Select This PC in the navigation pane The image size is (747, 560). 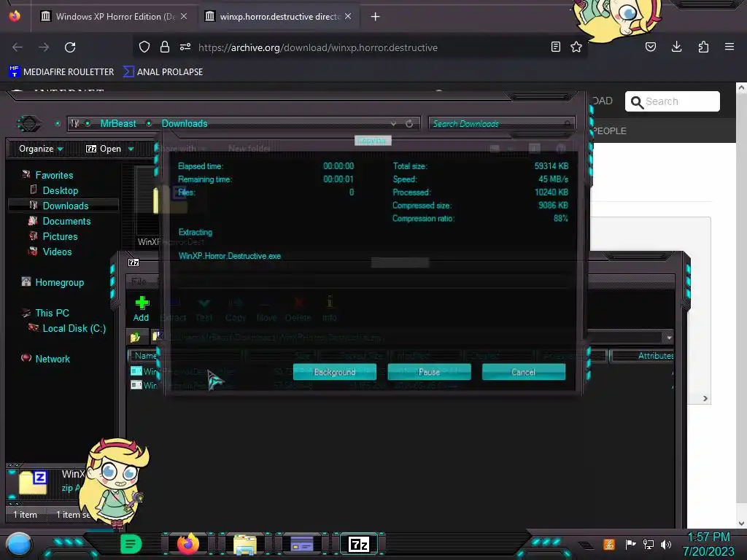(52, 313)
